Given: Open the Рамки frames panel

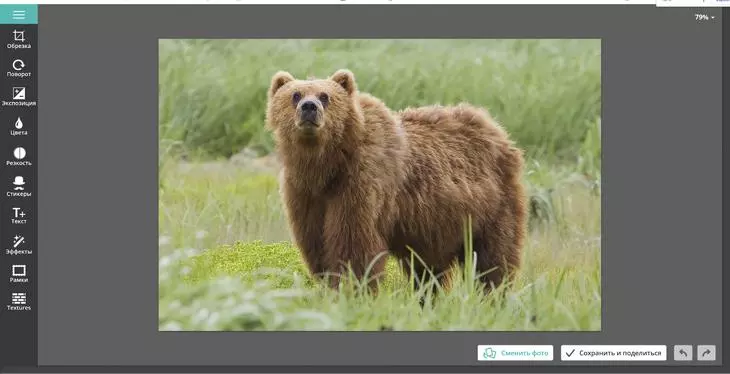Looking at the screenshot, I should click(19, 274).
